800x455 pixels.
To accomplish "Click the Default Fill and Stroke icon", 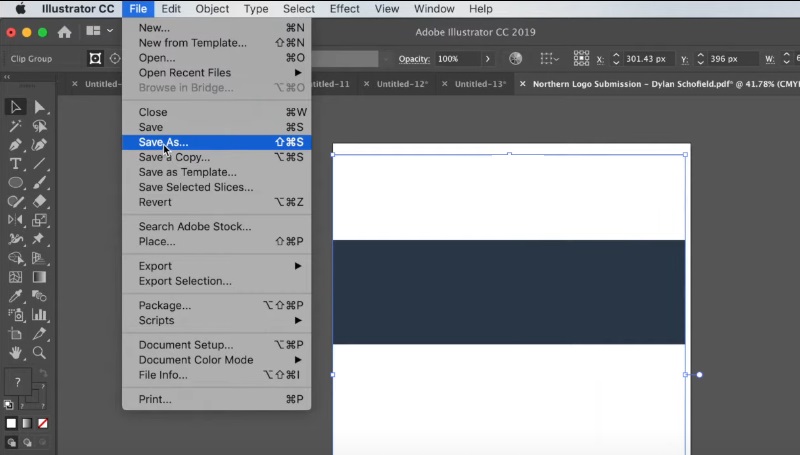I will pos(9,405).
